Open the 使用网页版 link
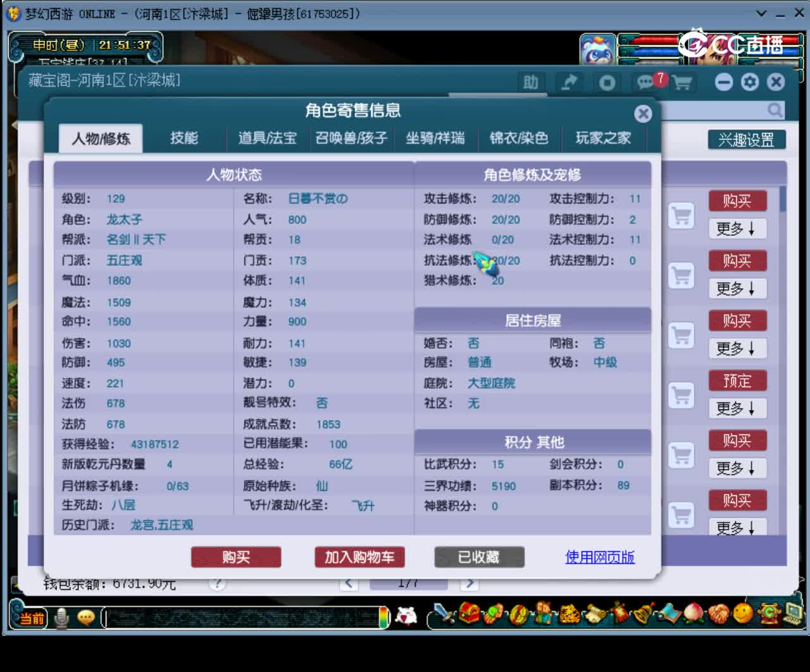Viewport: 810px width, 672px height. pyautogui.click(x=600, y=557)
